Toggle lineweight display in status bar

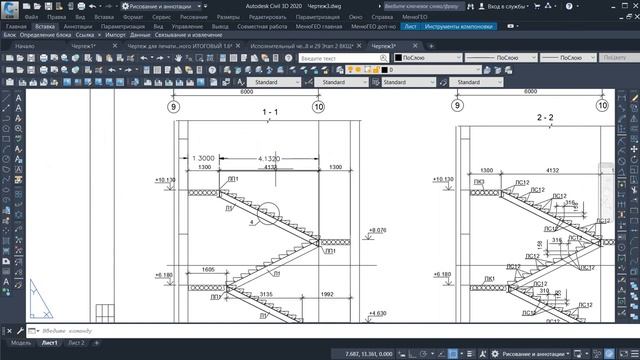point(470,354)
